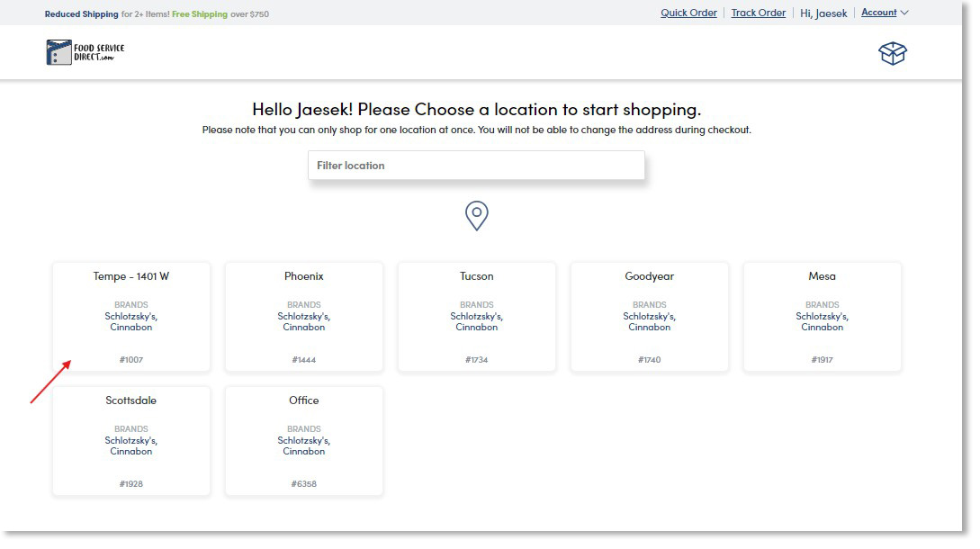This screenshot has height=549, width=980.
Task: Select the Goodyear location card
Action: [650, 317]
